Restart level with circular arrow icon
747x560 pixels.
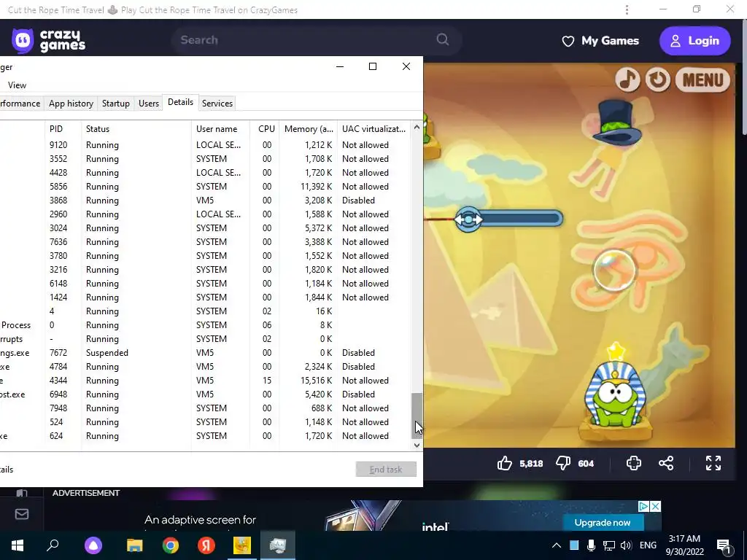tap(658, 79)
